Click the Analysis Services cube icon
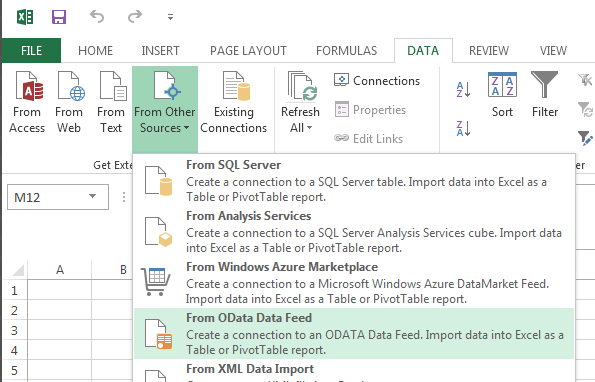 pyautogui.click(x=158, y=232)
